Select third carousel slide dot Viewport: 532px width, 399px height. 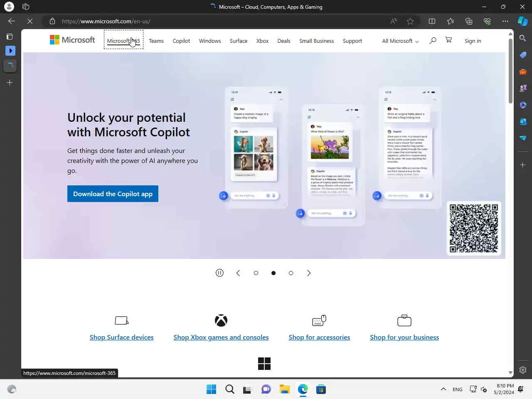coord(291,273)
